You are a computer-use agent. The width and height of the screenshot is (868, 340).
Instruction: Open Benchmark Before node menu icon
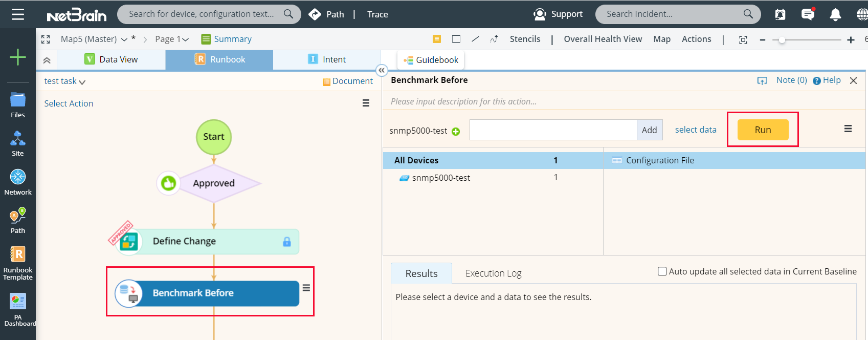point(306,288)
